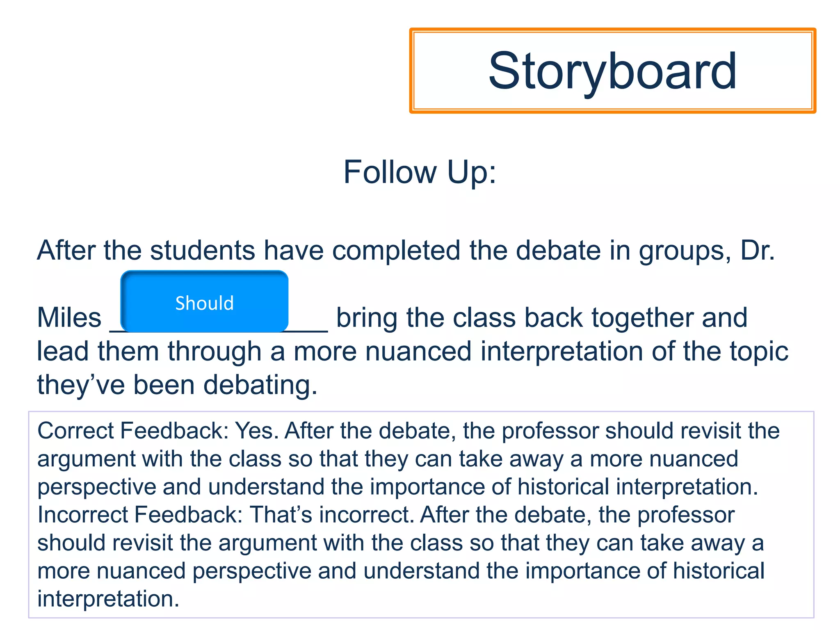Click the word Miles before the blank
840x630 pixels.
pyautogui.click(x=69, y=318)
